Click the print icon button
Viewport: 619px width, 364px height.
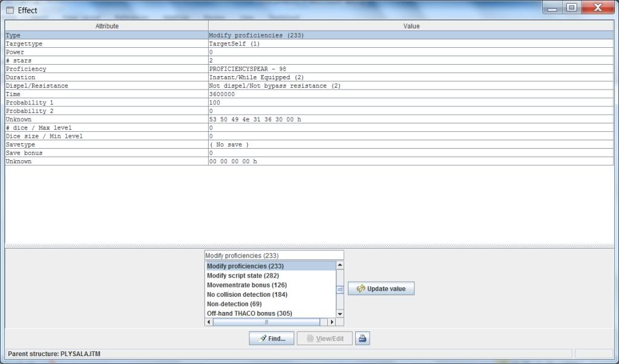click(362, 339)
